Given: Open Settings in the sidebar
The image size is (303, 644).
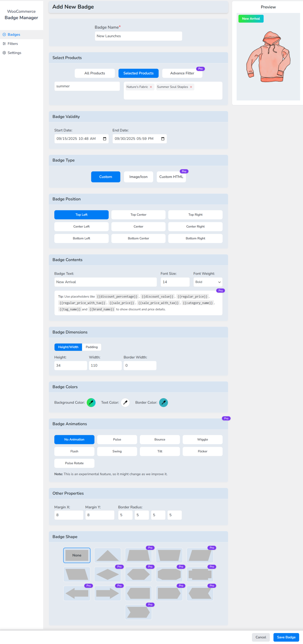Looking at the screenshot, I should [14, 53].
